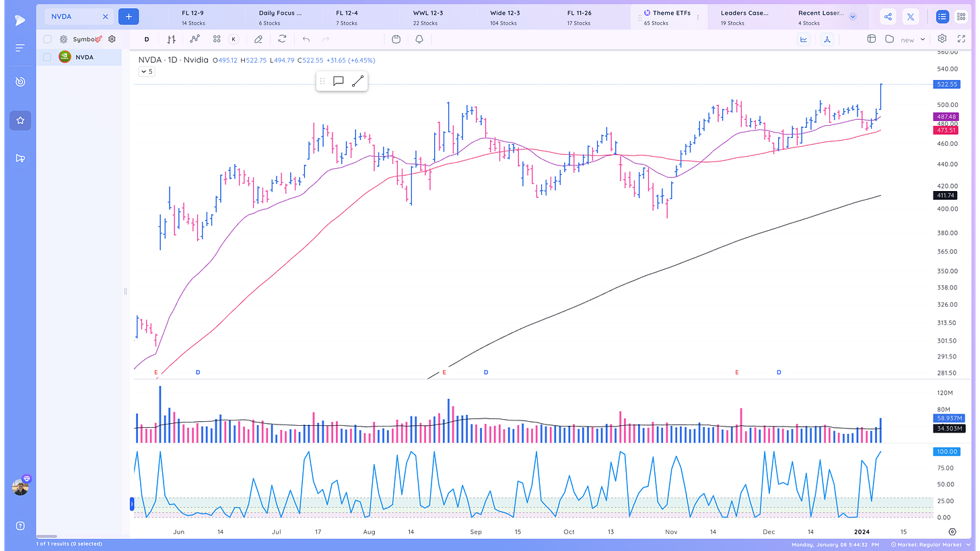Open gear icon right of Symbol header
980x551 pixels.
(x=112, y=40)
